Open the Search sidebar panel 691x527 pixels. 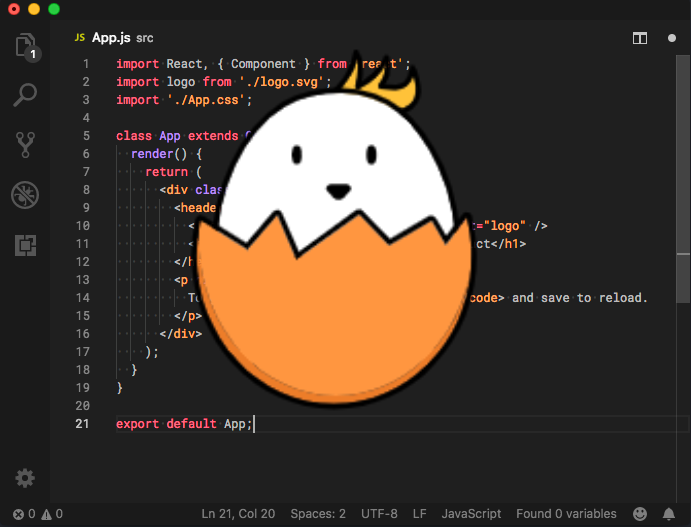point(25,95)
